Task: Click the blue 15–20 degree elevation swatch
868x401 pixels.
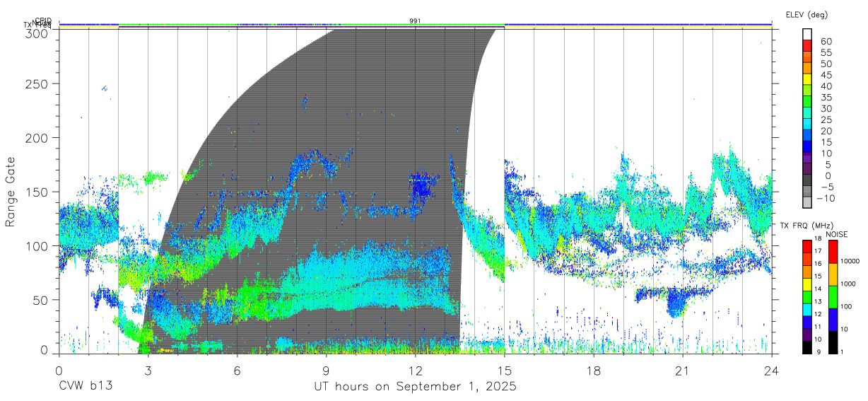Action: (807, 136)
